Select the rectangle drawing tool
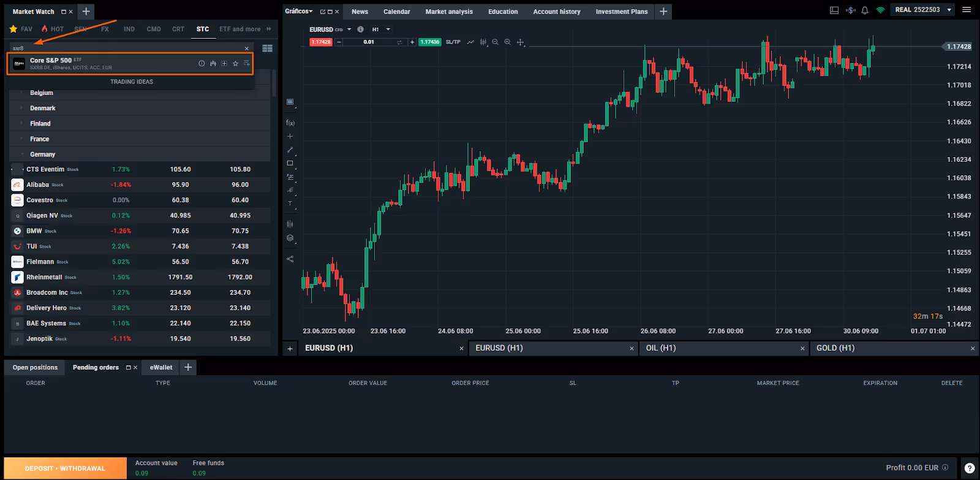Image resolution: width=980 pixels, height=480 pixels. (x=290, y=164)
